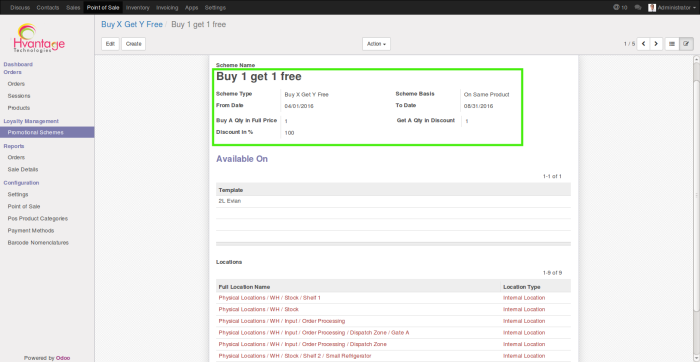Open the Contacts menu
The width and height of the screenshot is (700, 362).
tap(48, 8)
